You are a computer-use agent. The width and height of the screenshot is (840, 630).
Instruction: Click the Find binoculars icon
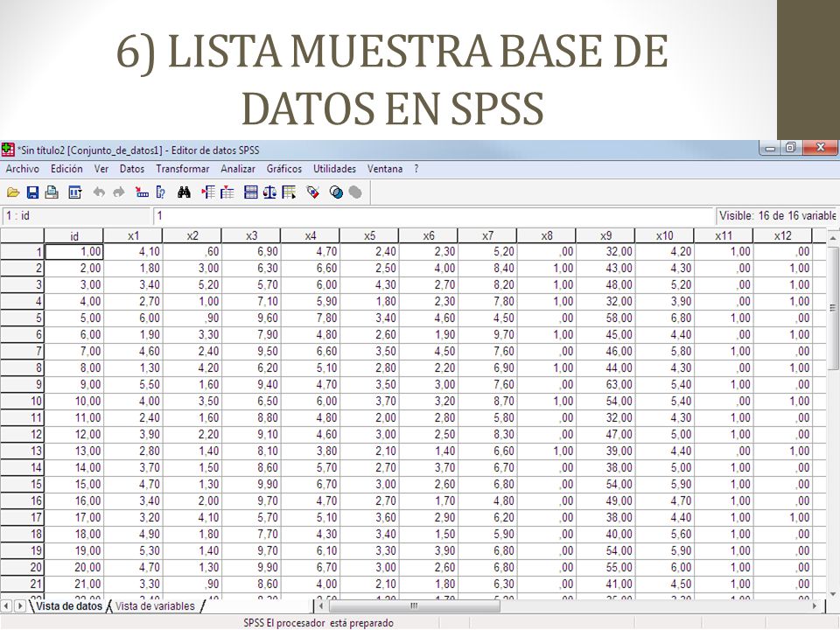pos(184,192)
